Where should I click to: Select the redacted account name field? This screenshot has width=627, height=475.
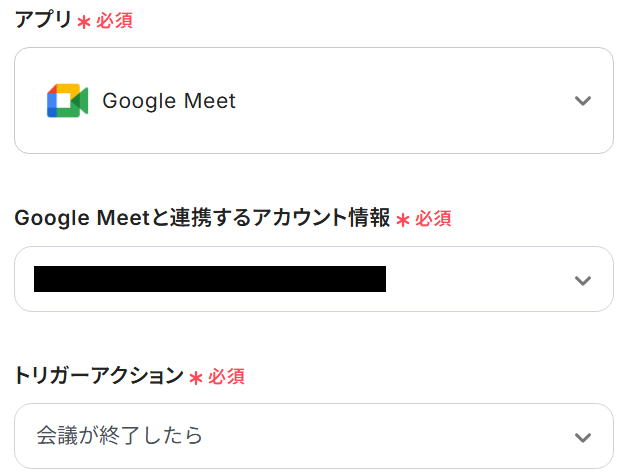tap(210, 279)
